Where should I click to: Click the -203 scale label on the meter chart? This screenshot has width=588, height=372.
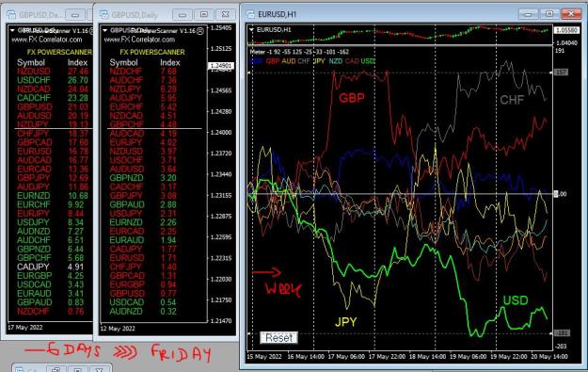point(561,347)
